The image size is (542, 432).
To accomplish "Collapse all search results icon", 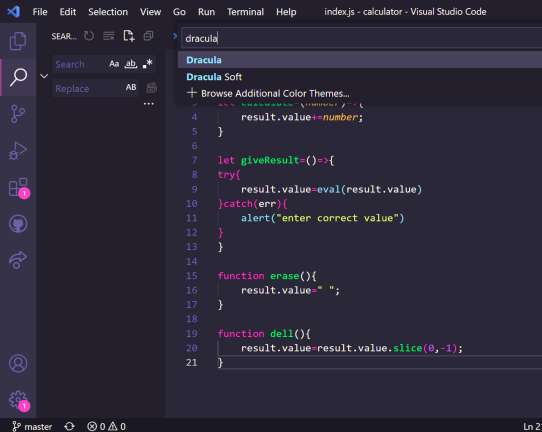I will coord(149,36).
